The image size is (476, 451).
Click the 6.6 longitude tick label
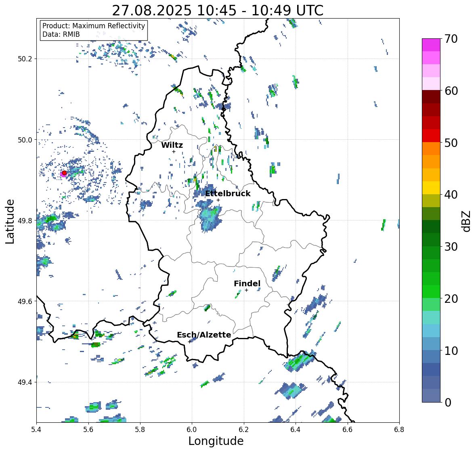pyautogui.click(x=347, y=430)
